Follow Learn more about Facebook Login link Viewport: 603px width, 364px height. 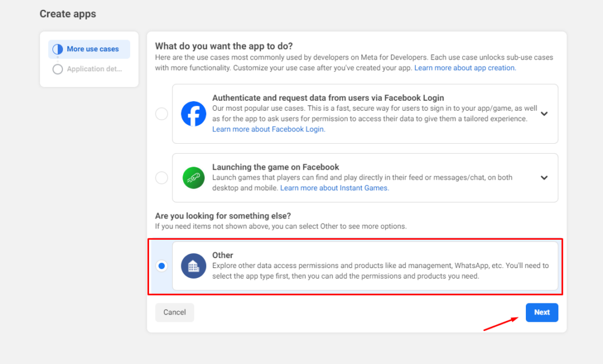point(268,129)
